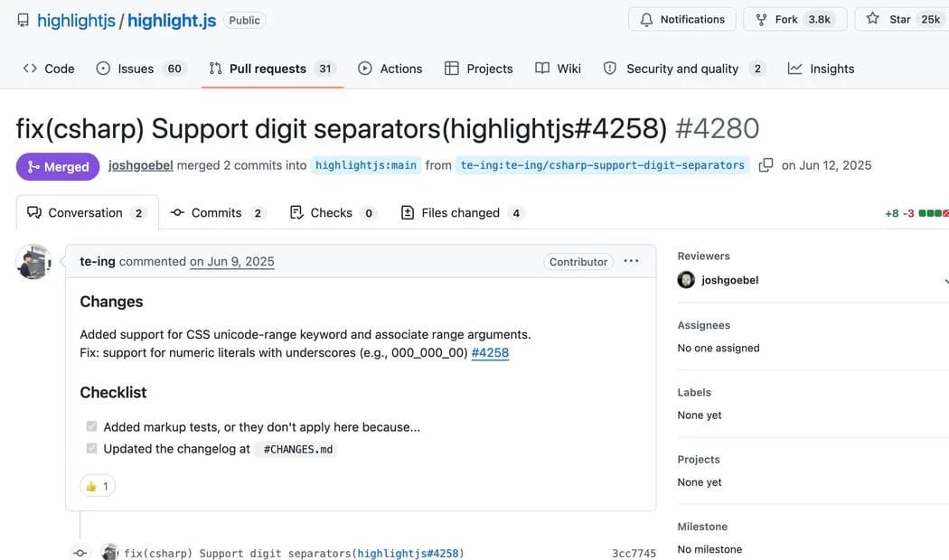
Task: Click the thumbs up reaction button
Action: [x=98, y=486]
